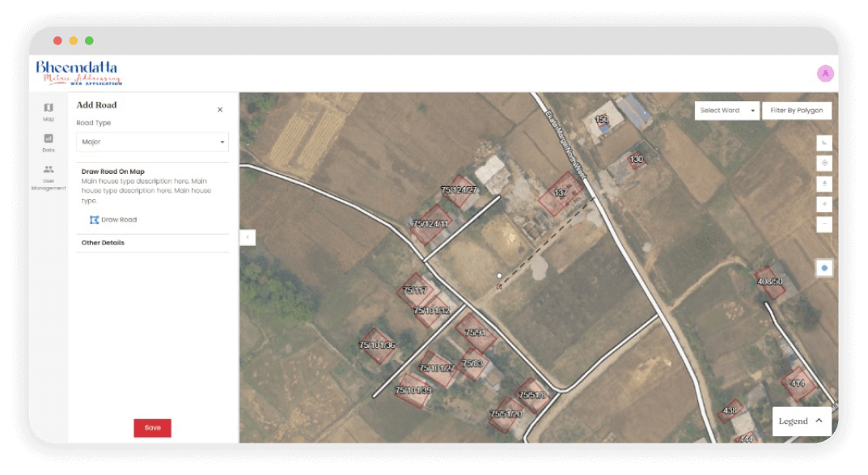Expand the Legend panel
This screenshot has height=475, width=868.
pos(801,421)
